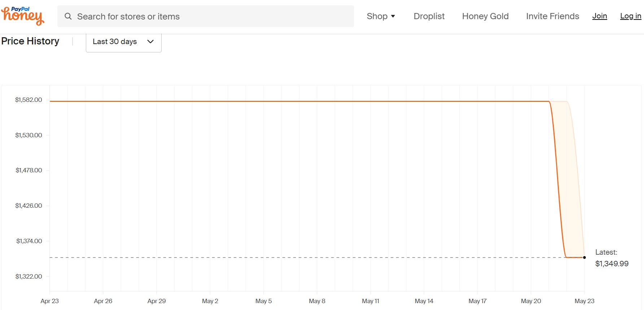
Task: Click the May 11 axis label
Action: click(x=371, y=301)
